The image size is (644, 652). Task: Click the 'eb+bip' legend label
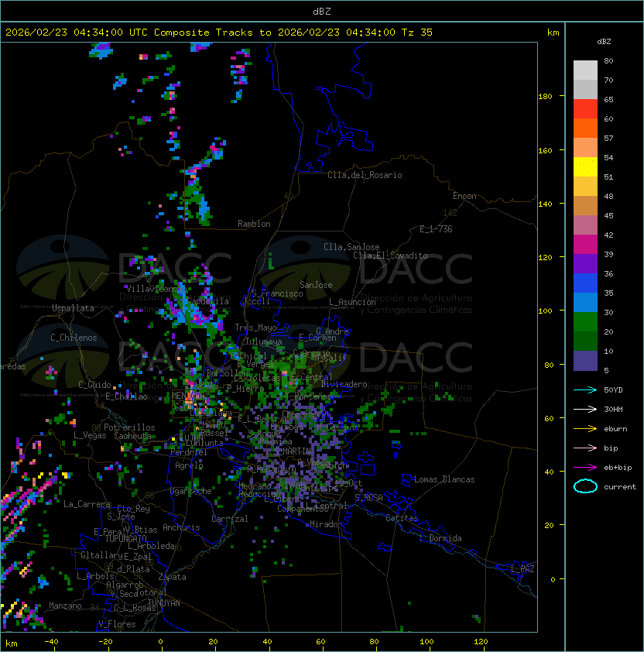pyautogui.click(x=618, y=468)
